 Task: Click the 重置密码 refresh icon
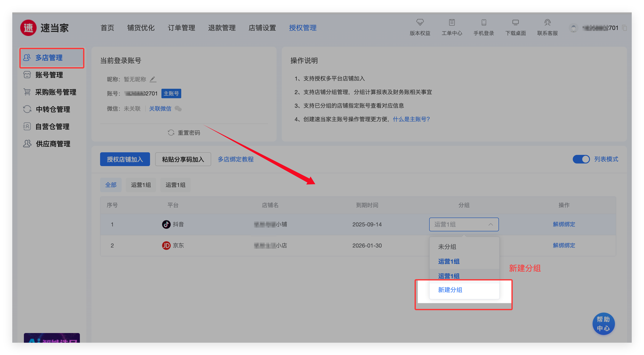click(x=171, y=133)
